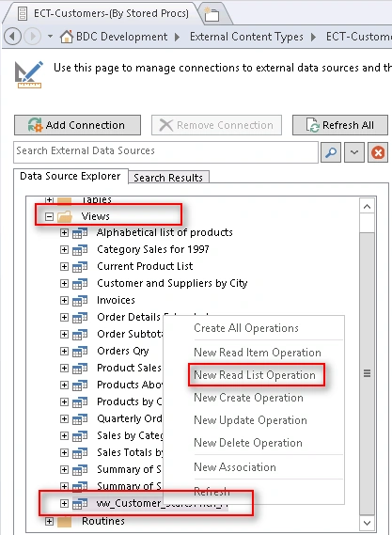The height and width of the screenshot is (535, 392).
Task: Select the Invoices view table icon
Action: point(80,300)
